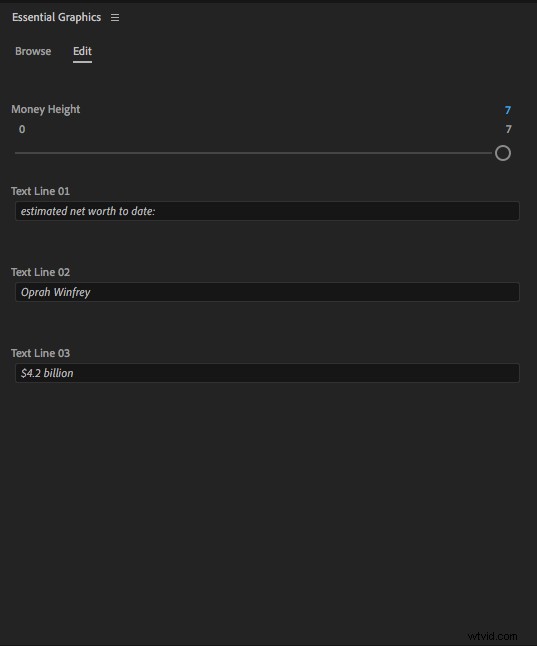Click the blue Money Height value 7
537x646 pixels.
click(x=508, y=110)
